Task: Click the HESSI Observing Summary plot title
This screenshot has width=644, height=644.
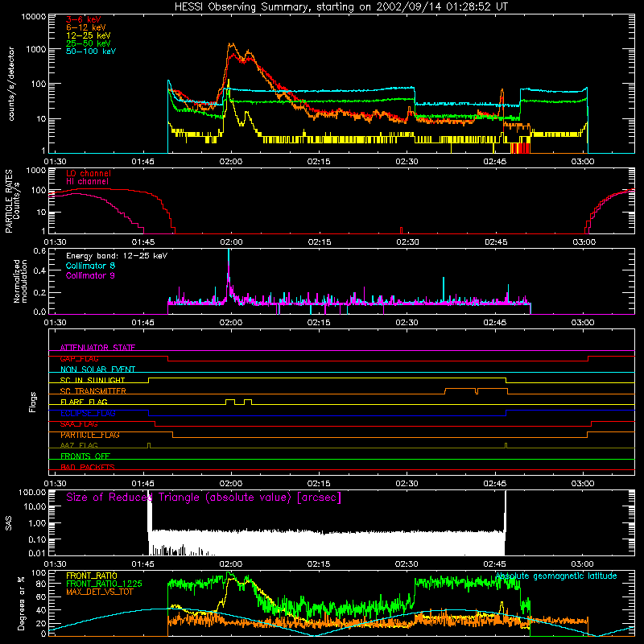Action: [x=341, y=7]
